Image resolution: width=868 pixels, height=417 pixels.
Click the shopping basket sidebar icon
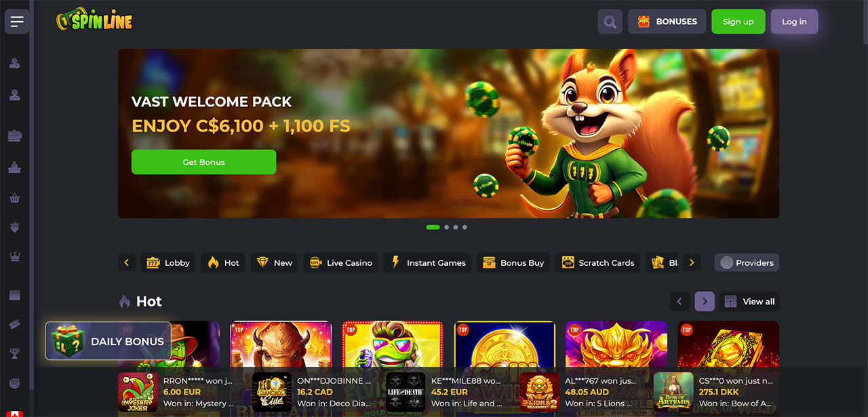click(x=15, y=198)
